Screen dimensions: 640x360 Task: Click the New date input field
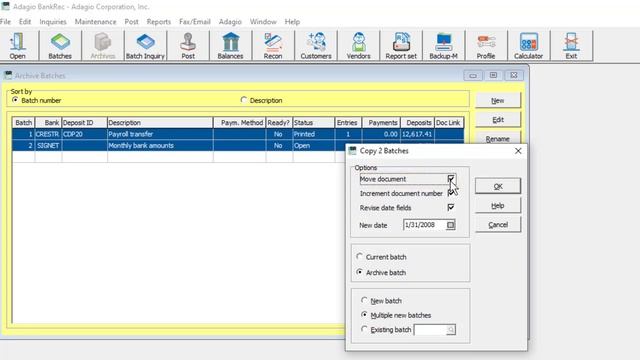coord(424,225)
